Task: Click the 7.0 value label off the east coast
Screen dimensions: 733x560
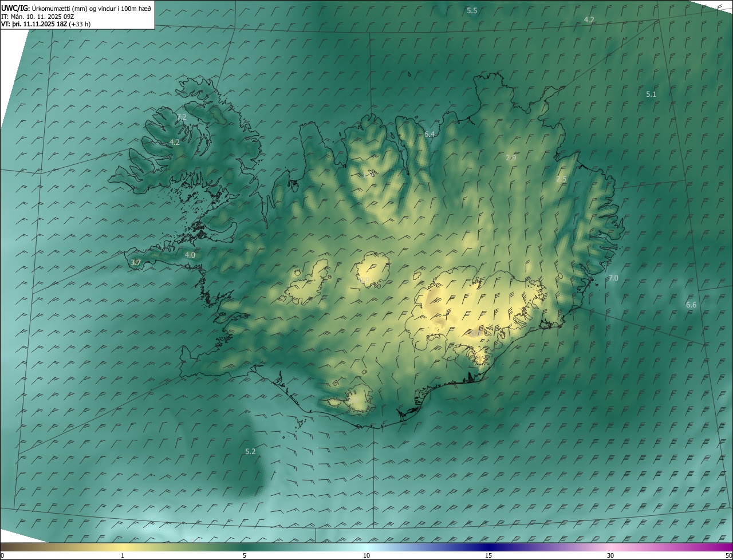Action: (613, 278)
